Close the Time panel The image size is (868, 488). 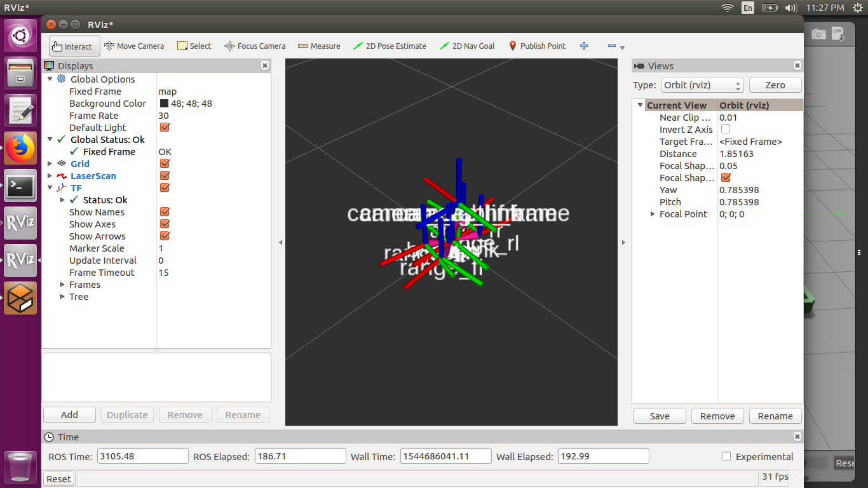(797, 437)
